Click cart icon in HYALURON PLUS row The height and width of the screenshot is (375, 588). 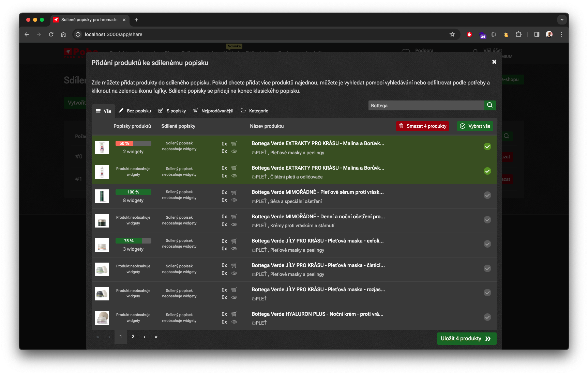(234, 314)
